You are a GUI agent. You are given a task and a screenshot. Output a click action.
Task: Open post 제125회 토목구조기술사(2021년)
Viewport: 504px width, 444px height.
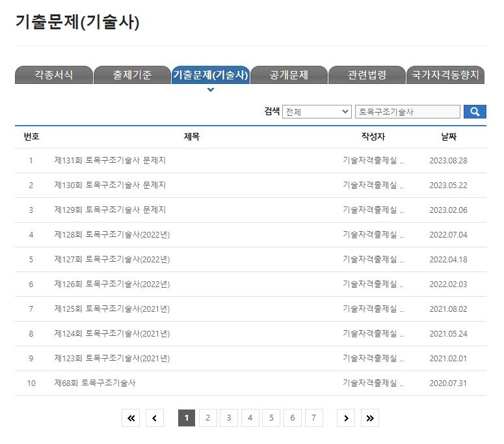(112, 309)
